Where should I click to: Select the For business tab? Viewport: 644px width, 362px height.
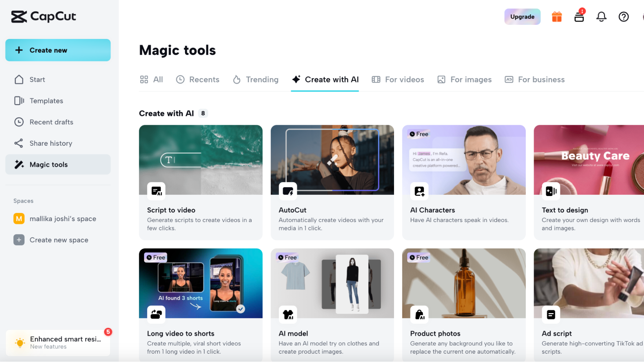tap(535, 79)
